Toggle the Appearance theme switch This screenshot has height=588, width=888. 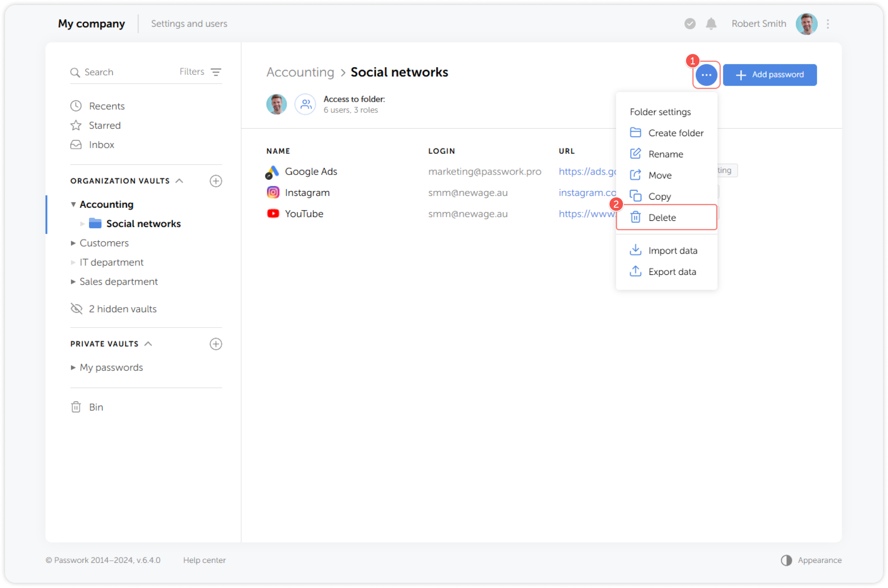[786, 560]
